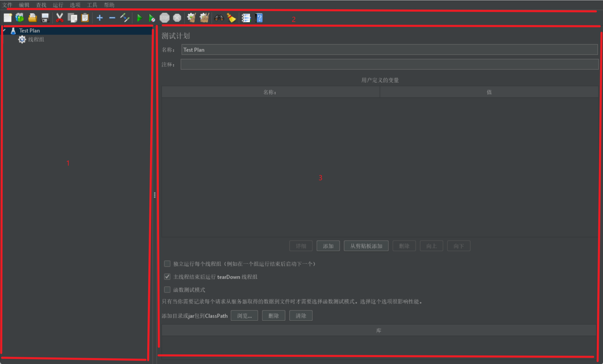Save the test plan with disk icon
This screenshot has width=603, height=364.
45,18
